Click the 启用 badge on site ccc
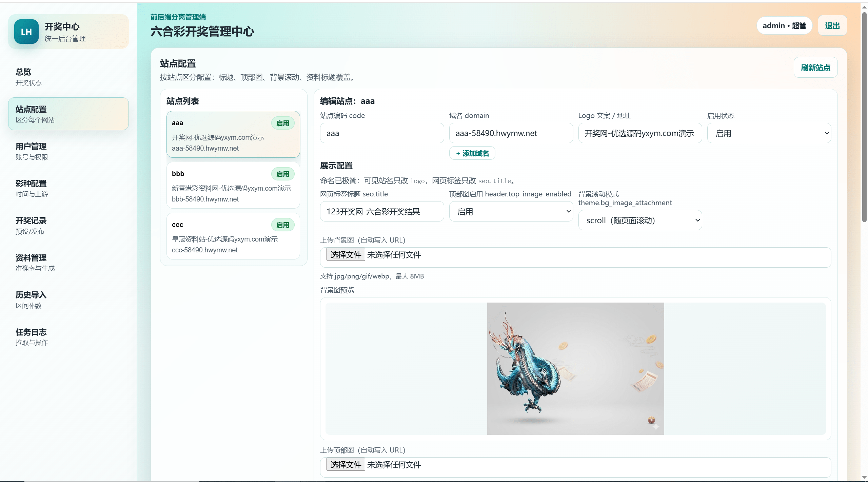This screenshot has width=868, height=482. (x=283, y=225)
